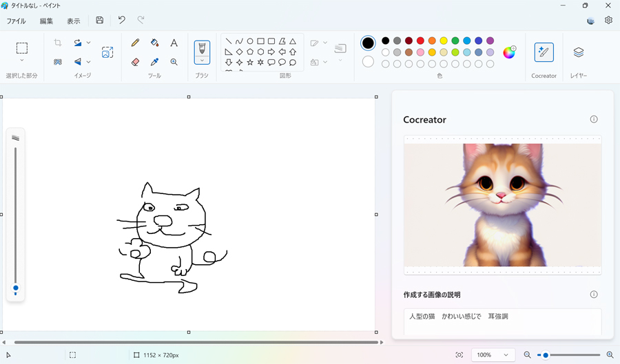Click the image description text field

(502, 322)
